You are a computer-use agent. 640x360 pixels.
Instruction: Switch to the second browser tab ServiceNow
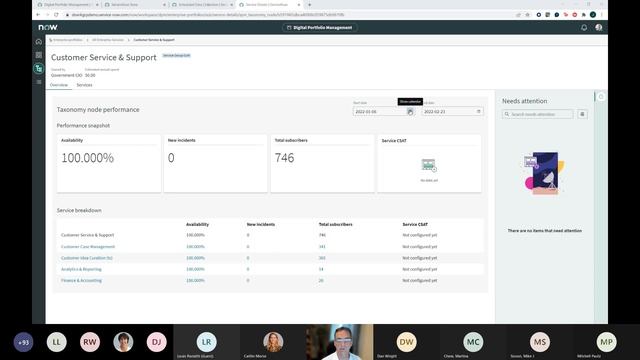point(134,4)
